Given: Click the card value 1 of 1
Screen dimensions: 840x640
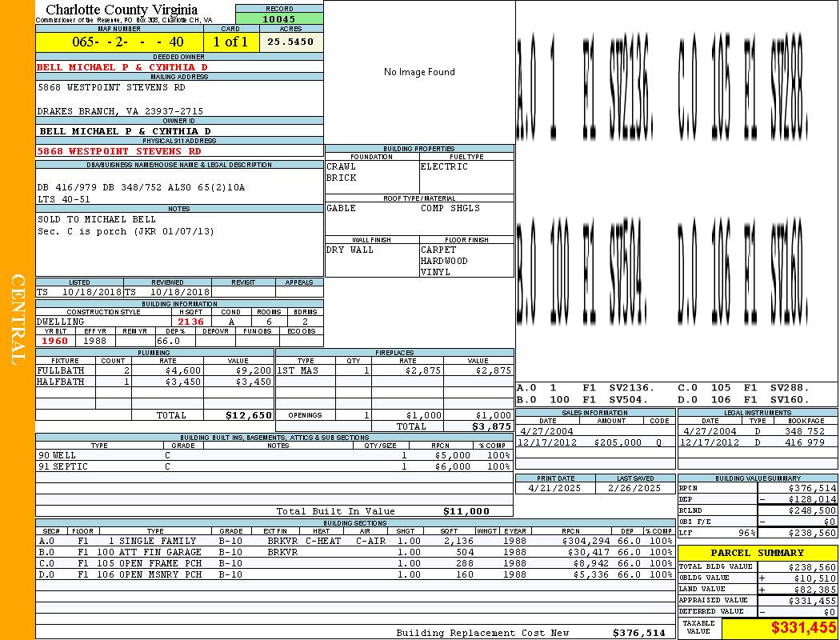Looking at the screenshot, I should click(x=230, y=42).
